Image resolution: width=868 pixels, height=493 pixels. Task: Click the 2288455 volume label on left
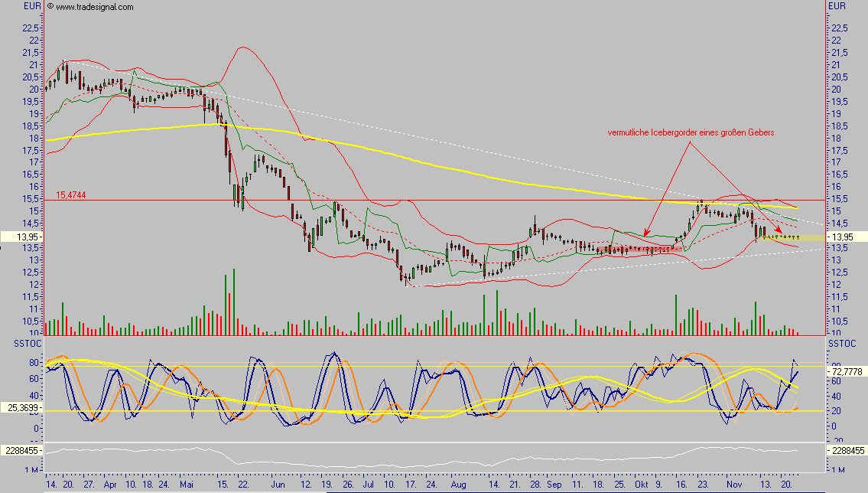[21, 451]
